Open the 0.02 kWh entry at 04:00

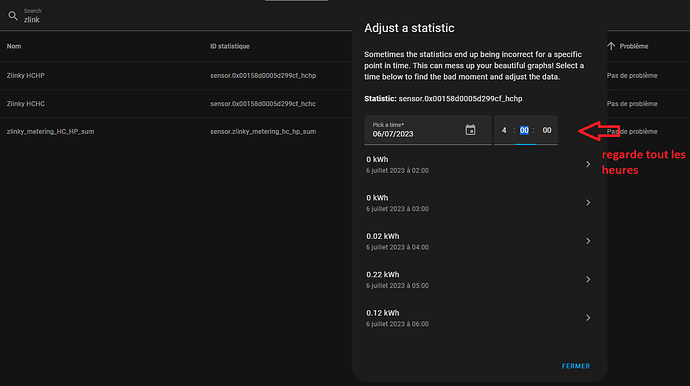pos(479,241)
